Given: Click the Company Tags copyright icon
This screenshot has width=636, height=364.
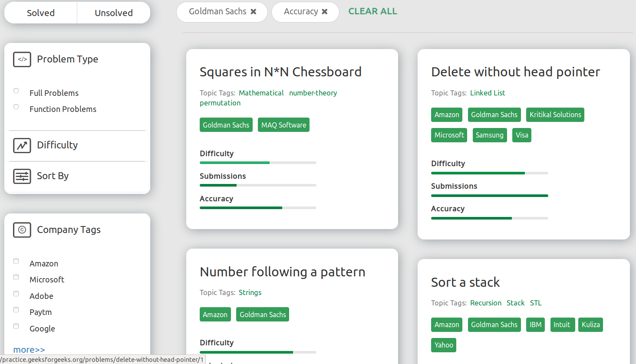Looking at the screenshot, I should click(22, 230).
